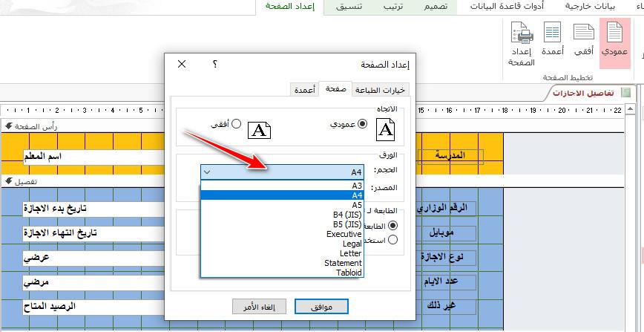
Task: Choose highlighted A4 in the size list
Action: (282, 195)
